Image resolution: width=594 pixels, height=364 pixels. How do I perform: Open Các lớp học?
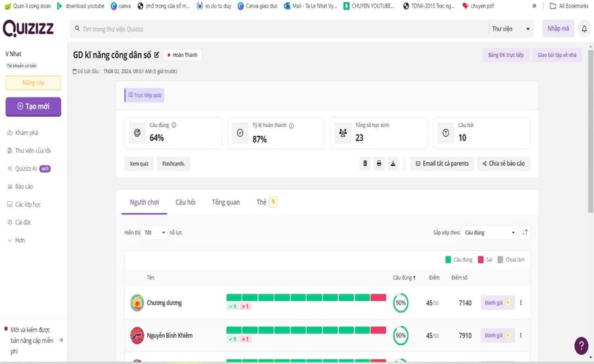coord(24,204)
